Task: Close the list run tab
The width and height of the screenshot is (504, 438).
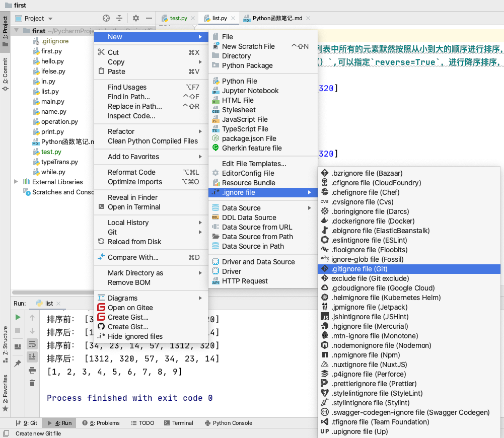Action: pos(58,304)
